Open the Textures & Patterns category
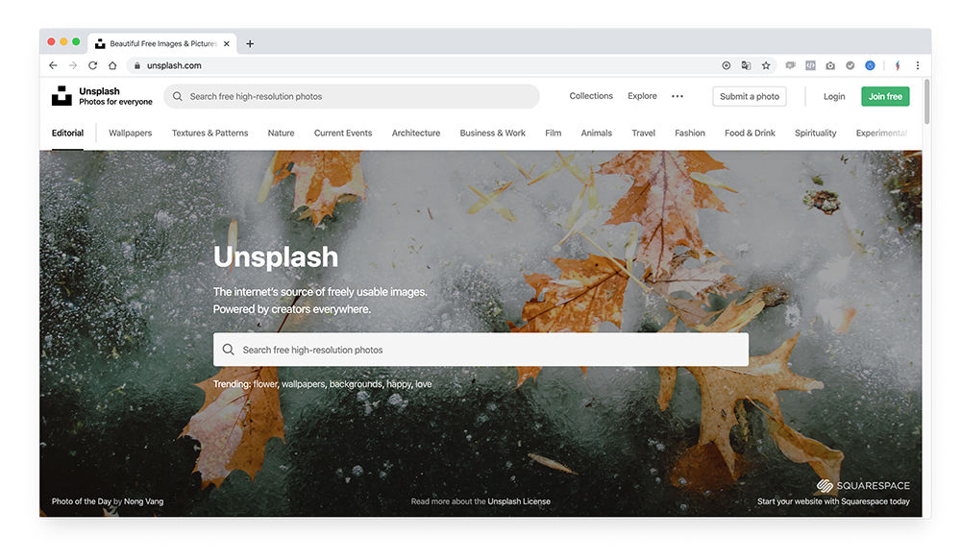961x560 pixels. tap(209, 133)
